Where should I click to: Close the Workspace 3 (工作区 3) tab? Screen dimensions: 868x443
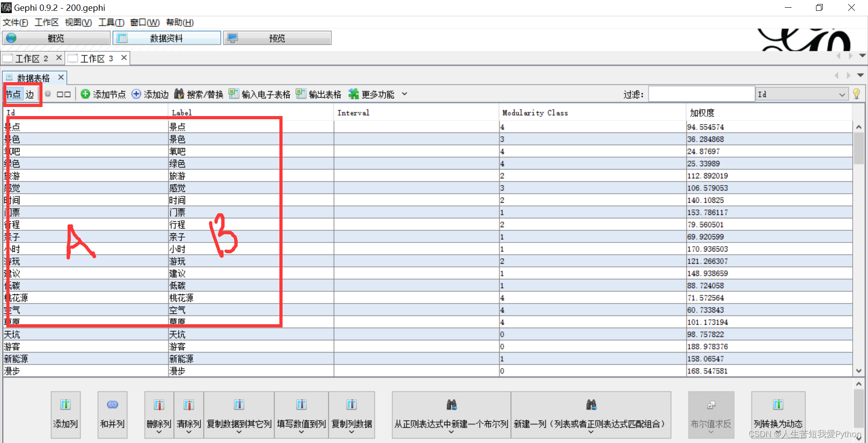click(124, 58)
